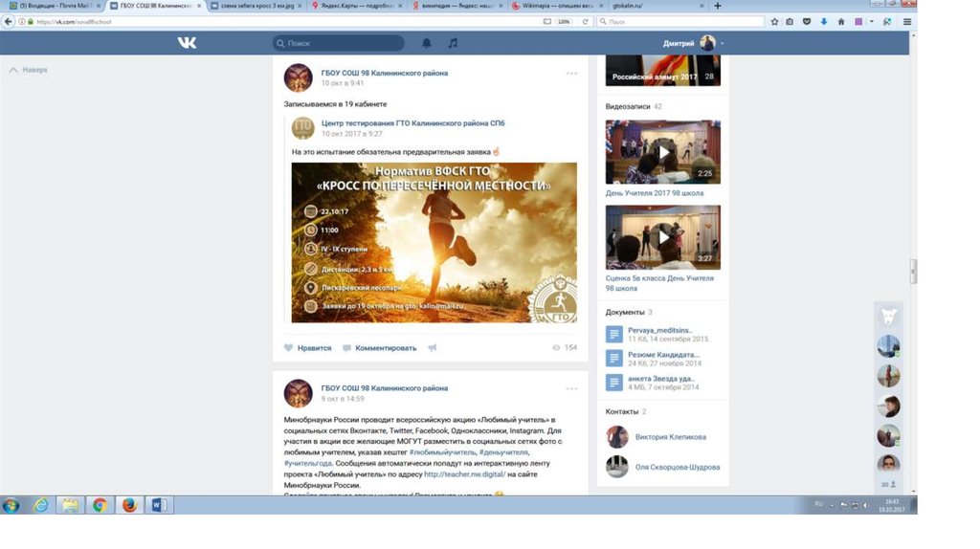Click the Наверх back-to-top button
This screenshot has height=549, width=980.
point(29,70)
